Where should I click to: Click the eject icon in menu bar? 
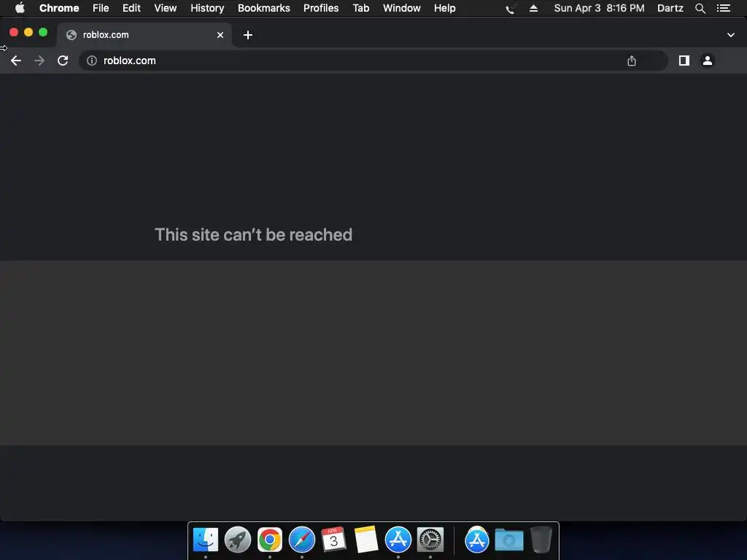[533, 8]
